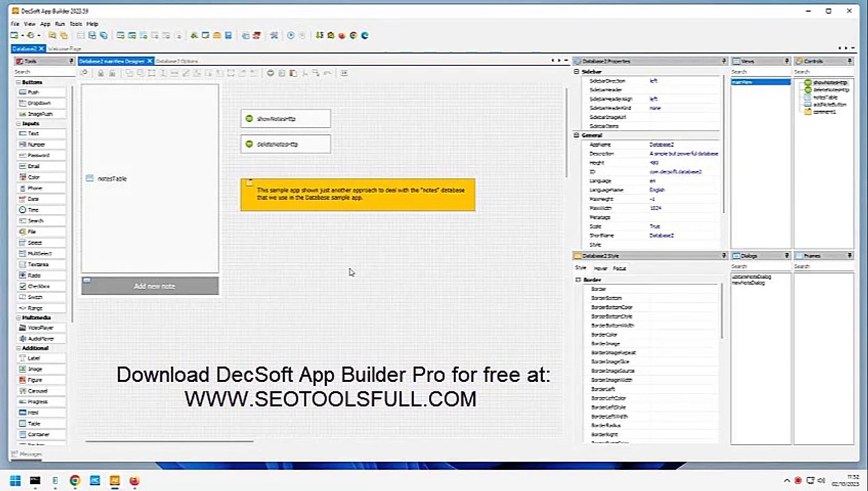Toggle auto-hide pin on Controls panel
This screenshot has width=868, height=491.
[850, 61]
